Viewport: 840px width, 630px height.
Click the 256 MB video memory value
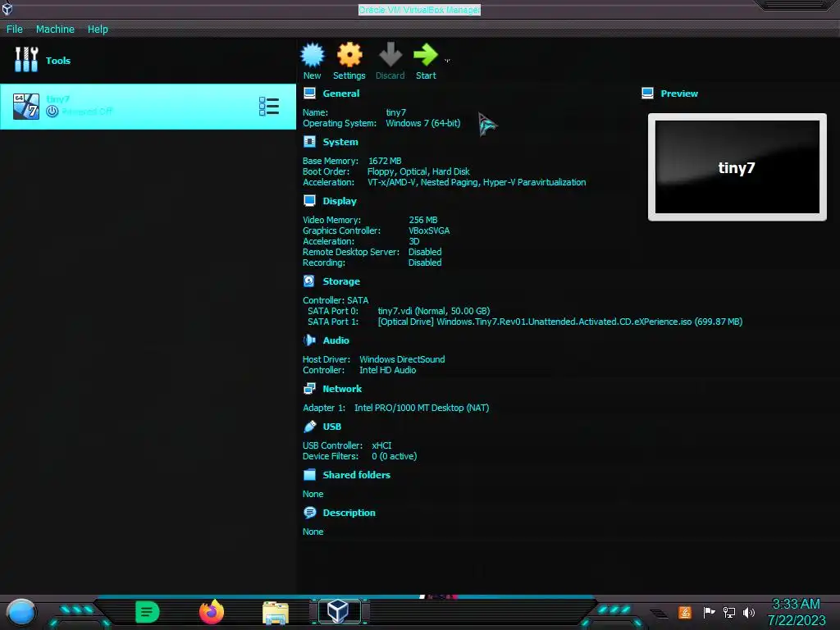(x=423, y=220)
